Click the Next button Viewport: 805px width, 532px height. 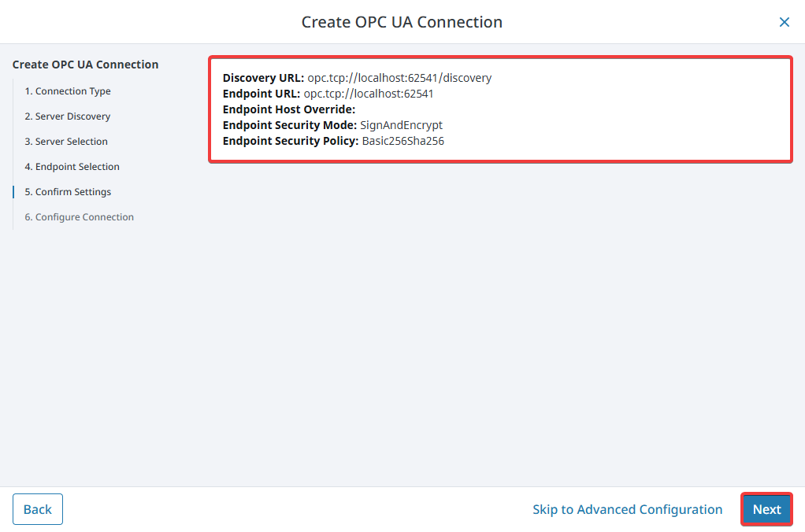click(x=766, y=509)
